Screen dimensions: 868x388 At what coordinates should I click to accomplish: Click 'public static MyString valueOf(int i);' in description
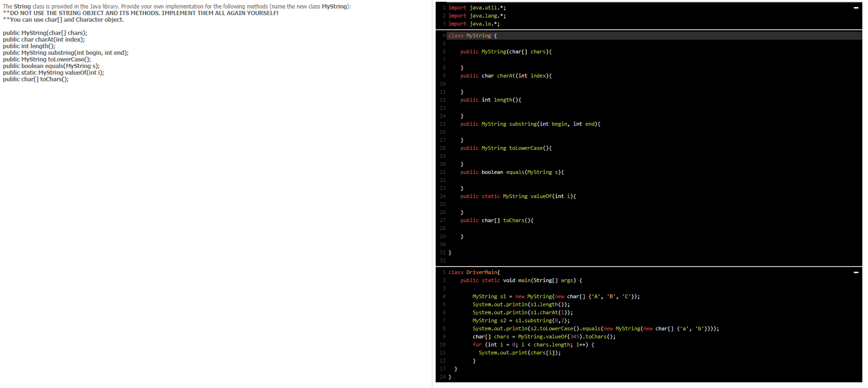(x=53, y=72)
